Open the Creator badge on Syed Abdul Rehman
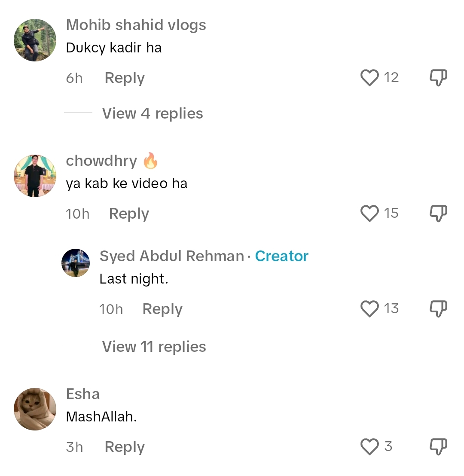This screenshot has width=464, height=476. coord(282,256)
